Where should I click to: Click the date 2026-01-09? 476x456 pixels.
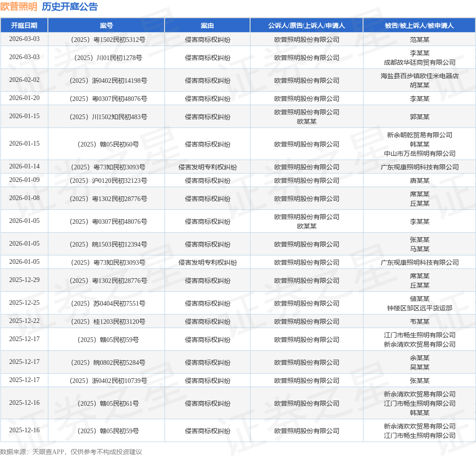[x=24, y=180]
